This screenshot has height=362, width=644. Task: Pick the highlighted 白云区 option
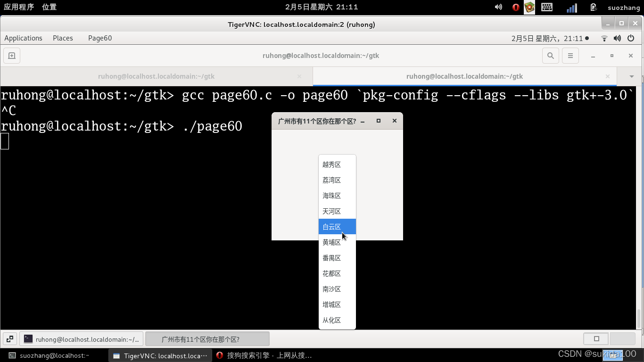337,227
